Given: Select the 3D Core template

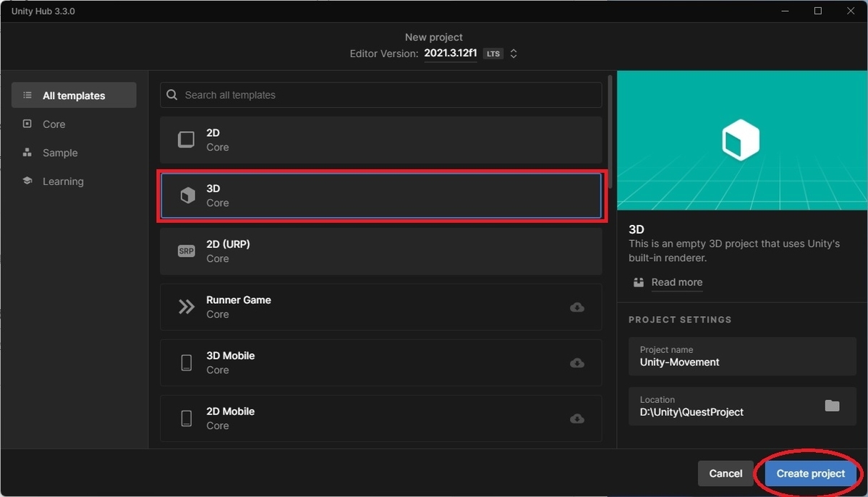Looking at the screenshot, I should coord(380,195).
